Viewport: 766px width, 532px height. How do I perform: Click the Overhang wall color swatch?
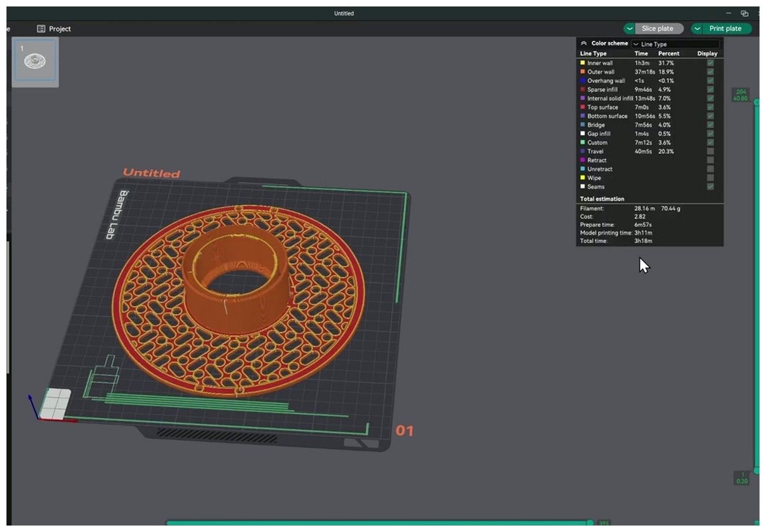(582, 81)
